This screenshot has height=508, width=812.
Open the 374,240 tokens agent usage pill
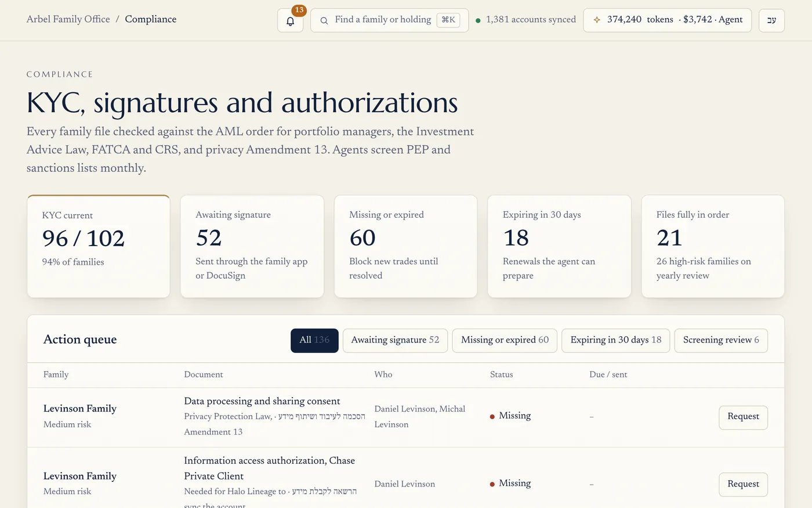(668, 20)
